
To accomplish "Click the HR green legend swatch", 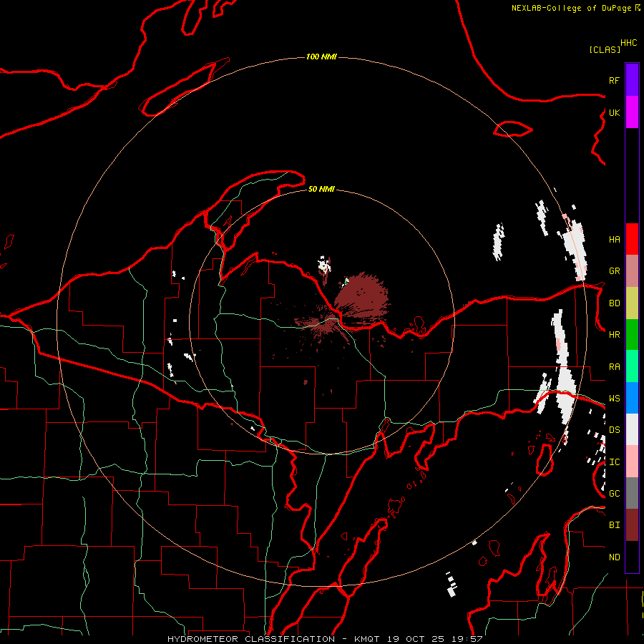I will pos(632,334).
